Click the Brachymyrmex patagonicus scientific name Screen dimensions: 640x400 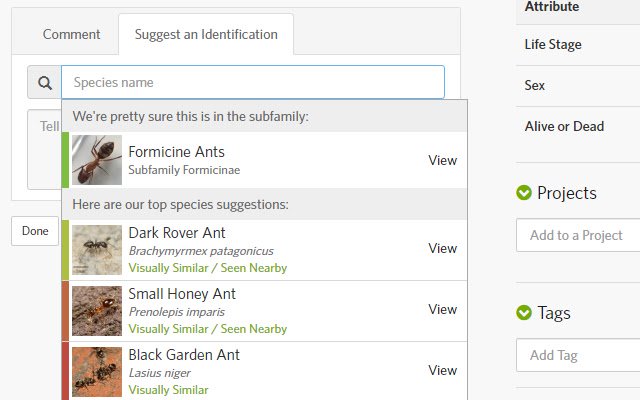pos(201,251)
